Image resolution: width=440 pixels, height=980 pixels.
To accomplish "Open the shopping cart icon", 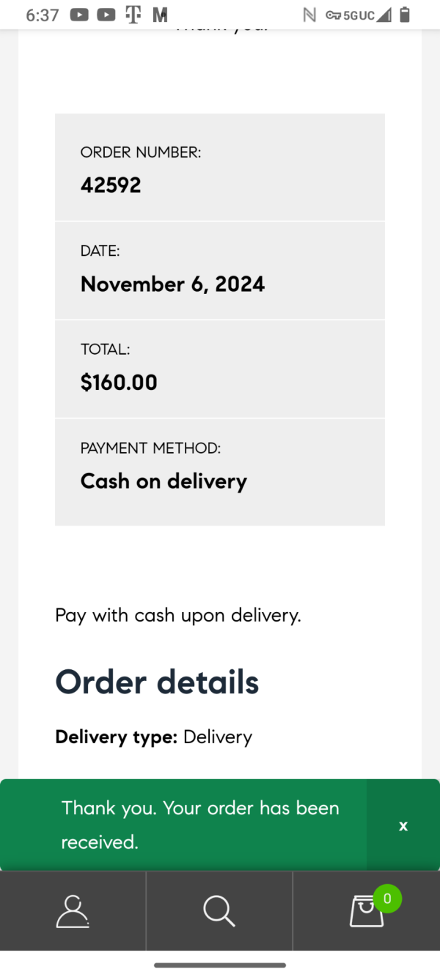I will [366, 911].
